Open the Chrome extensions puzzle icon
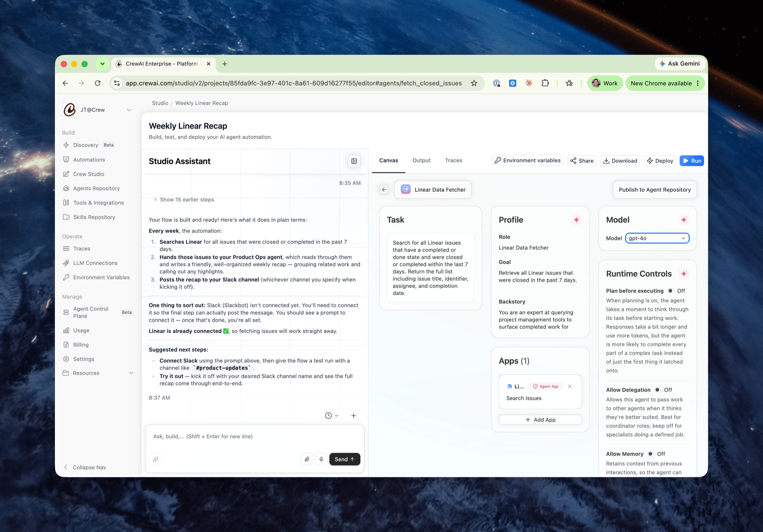The width and height of the screenshot is (763, 532). coord(545,83)
